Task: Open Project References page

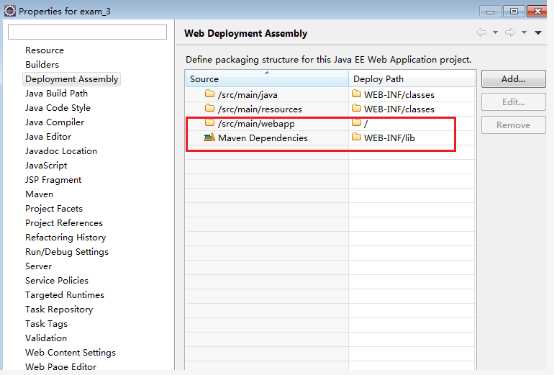Action: 64,223
